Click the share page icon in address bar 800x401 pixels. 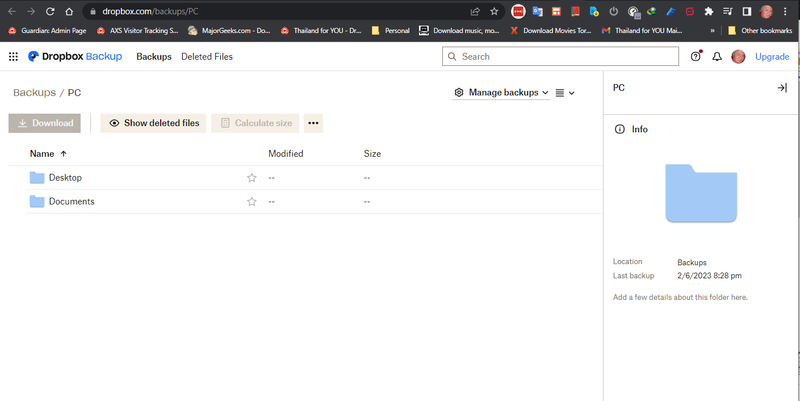[475, 11]
